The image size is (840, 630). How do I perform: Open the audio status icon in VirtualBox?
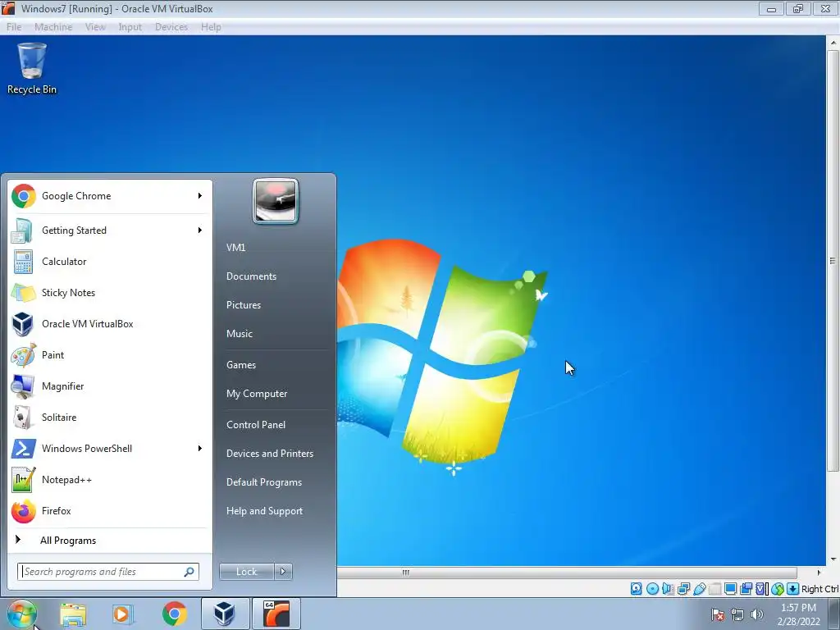668,589
